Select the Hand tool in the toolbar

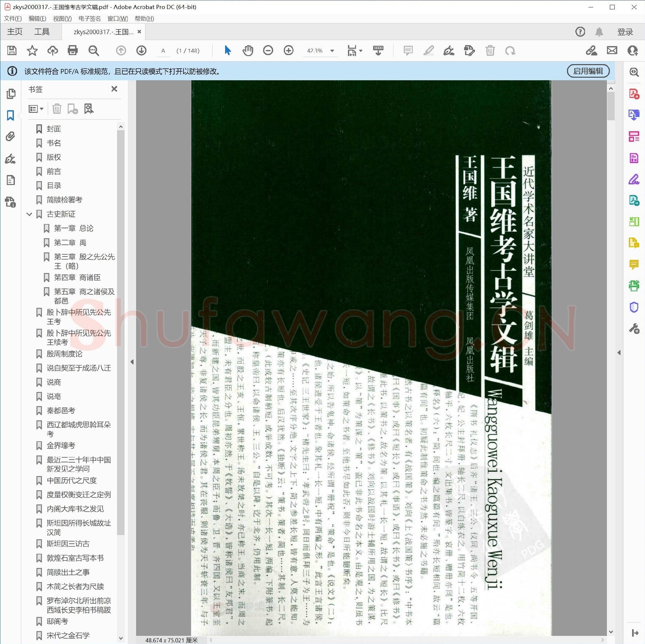point(248,51)
